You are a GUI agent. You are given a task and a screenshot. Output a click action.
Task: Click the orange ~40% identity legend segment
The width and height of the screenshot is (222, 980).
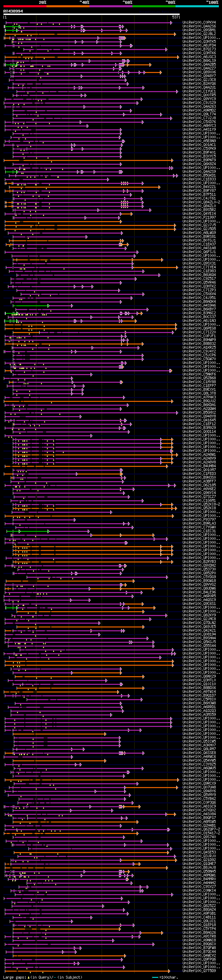pos(68,7)
